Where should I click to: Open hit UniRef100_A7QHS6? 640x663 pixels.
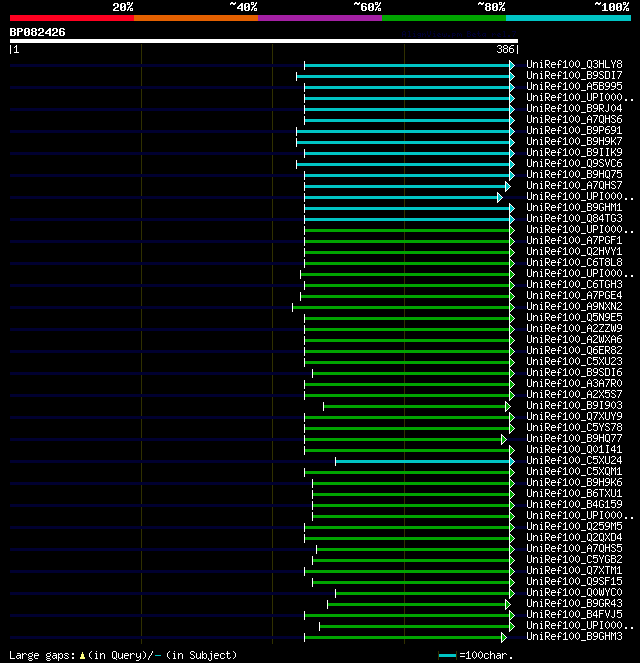coord(574,120)
